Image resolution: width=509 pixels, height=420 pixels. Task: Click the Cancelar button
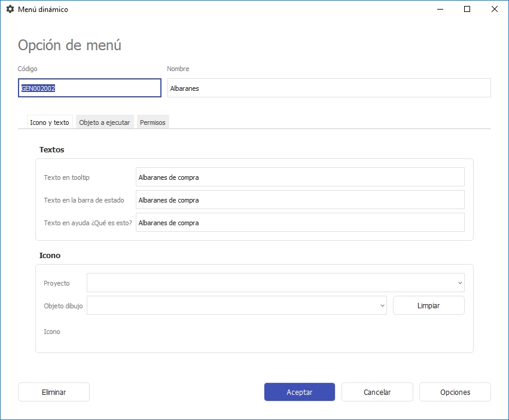[377, 392]
